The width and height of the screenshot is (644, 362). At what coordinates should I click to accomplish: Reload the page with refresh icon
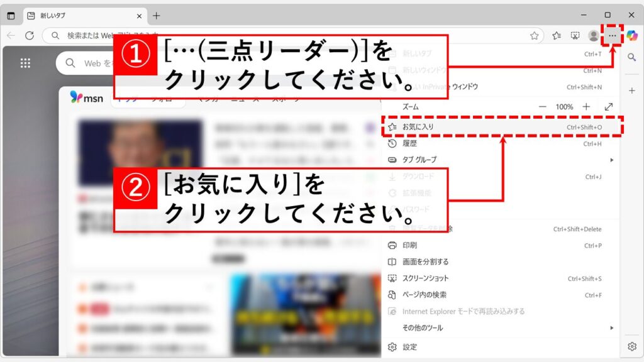click(30, 36)
